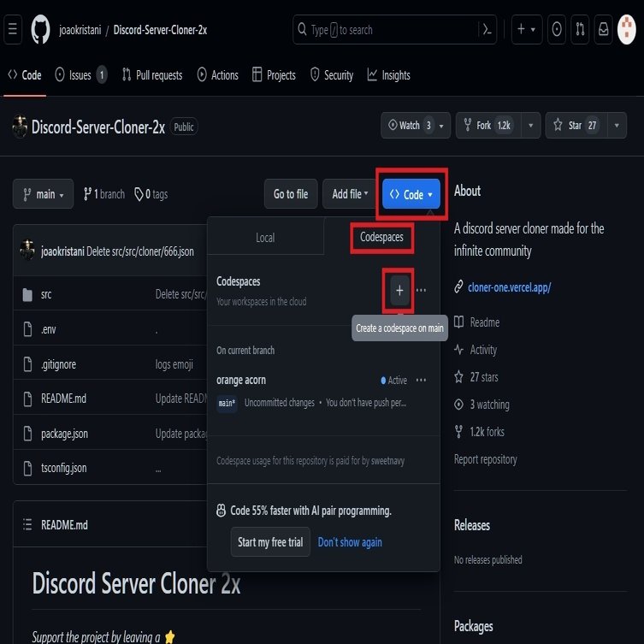View the 0 tags link
This screenshot has width=644, height=644.
tap(151, 194)
